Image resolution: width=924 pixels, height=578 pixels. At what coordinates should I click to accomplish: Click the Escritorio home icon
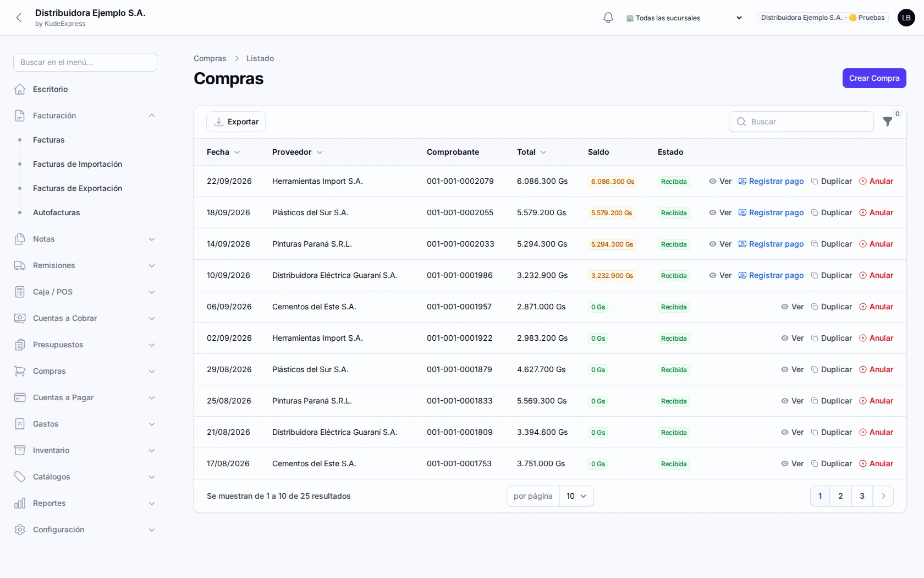coord(20,89)
